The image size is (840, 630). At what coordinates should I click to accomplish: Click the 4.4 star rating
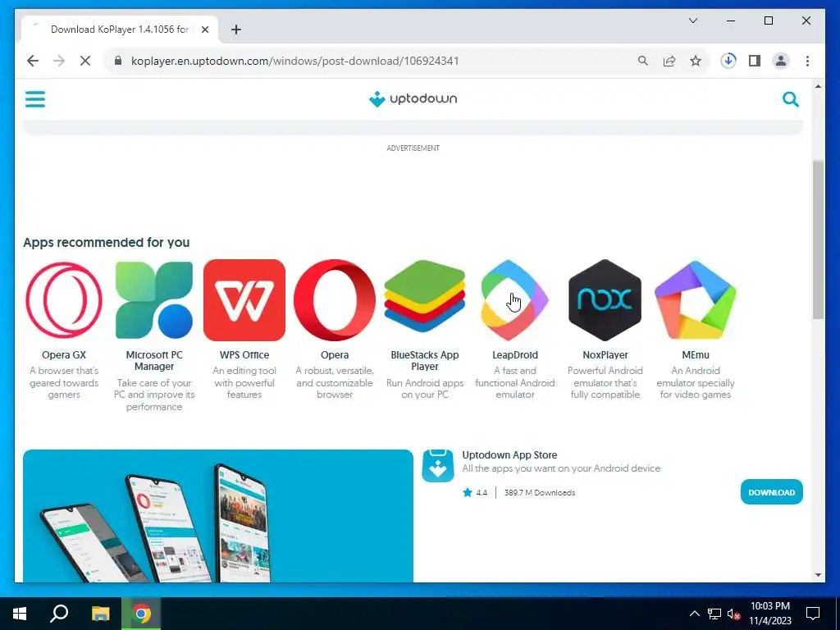tap(475, 492)
